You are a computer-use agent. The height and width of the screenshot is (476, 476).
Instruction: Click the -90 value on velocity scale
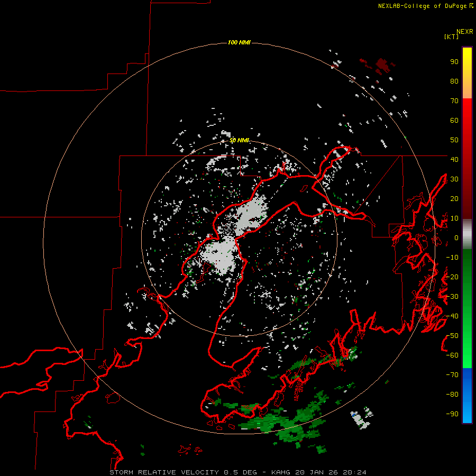452,414
